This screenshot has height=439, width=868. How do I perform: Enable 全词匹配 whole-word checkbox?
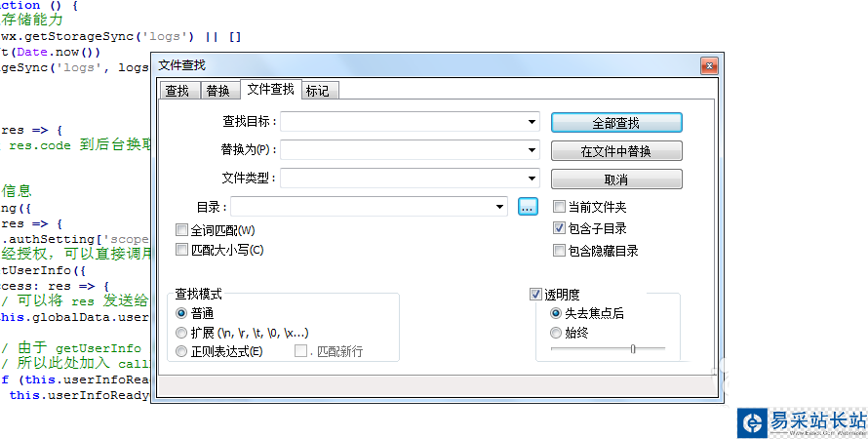[x=181, y=230]
